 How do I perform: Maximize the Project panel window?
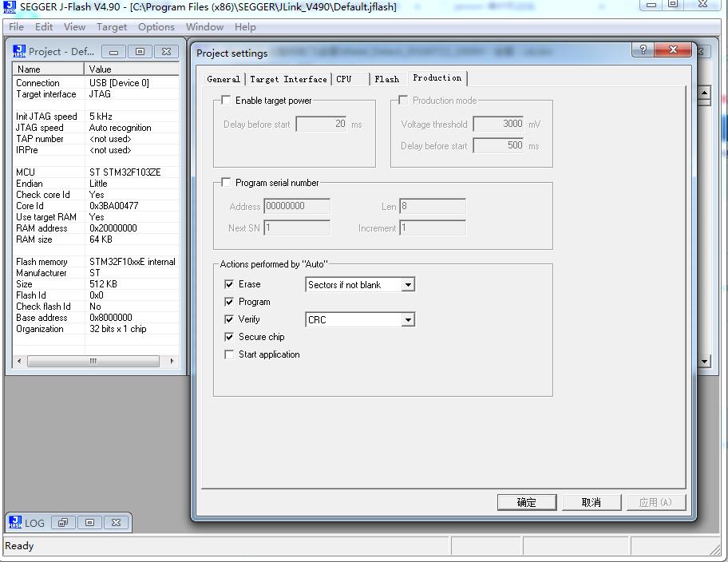tap(140, 52)
